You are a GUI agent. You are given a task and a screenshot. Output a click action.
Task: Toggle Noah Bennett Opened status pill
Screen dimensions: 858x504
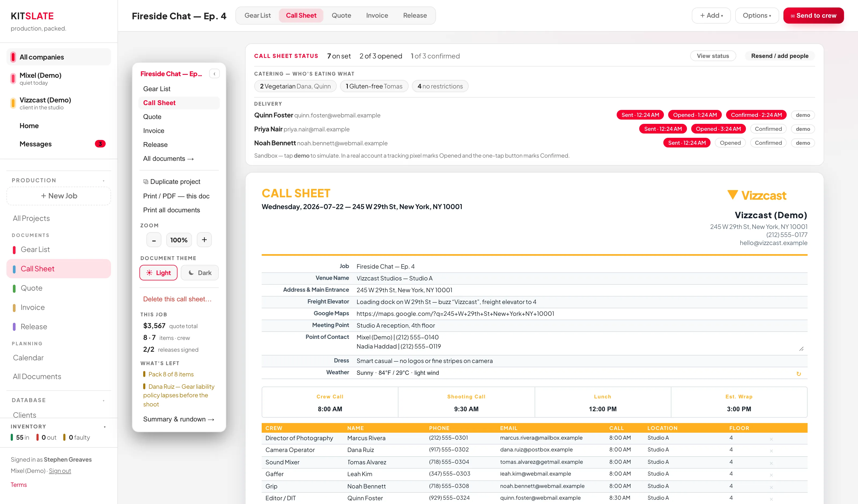(x=730, y=143)
